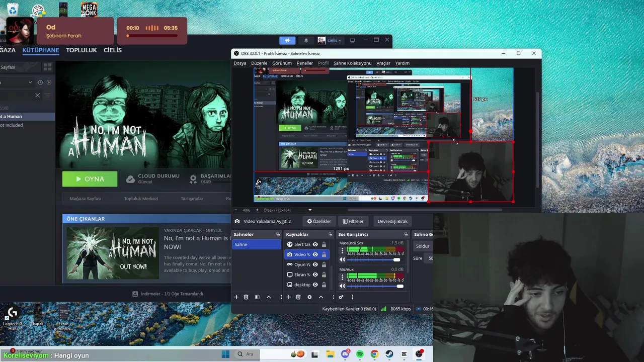Open OBS Dosya menu

coord(240,63)
